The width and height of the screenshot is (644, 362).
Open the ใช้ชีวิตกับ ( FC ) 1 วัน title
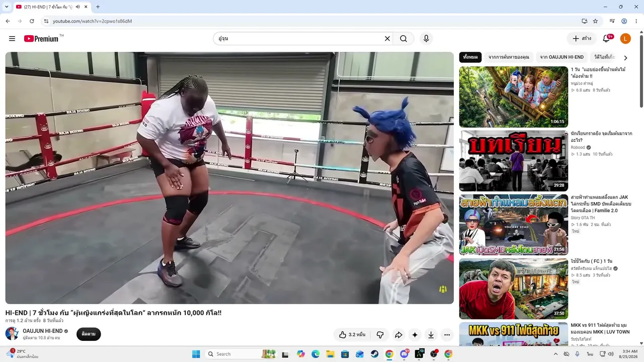pyautogui.click(x=592, y=261)
